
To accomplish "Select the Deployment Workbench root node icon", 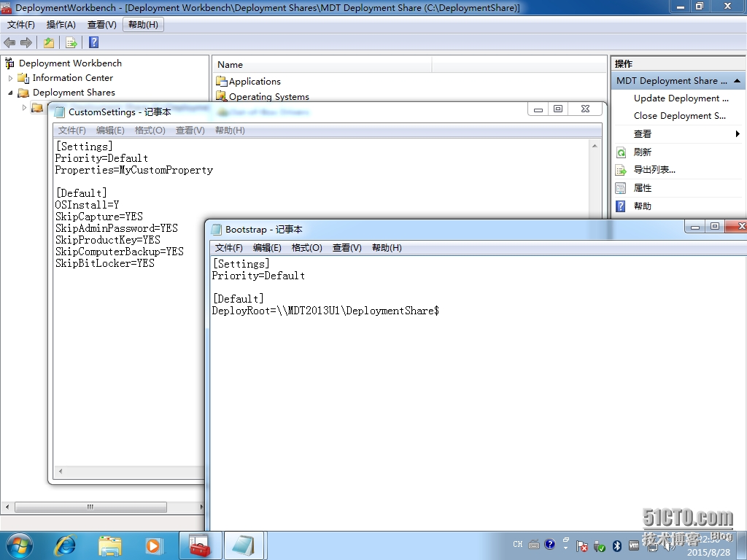I will click(9, 63).
